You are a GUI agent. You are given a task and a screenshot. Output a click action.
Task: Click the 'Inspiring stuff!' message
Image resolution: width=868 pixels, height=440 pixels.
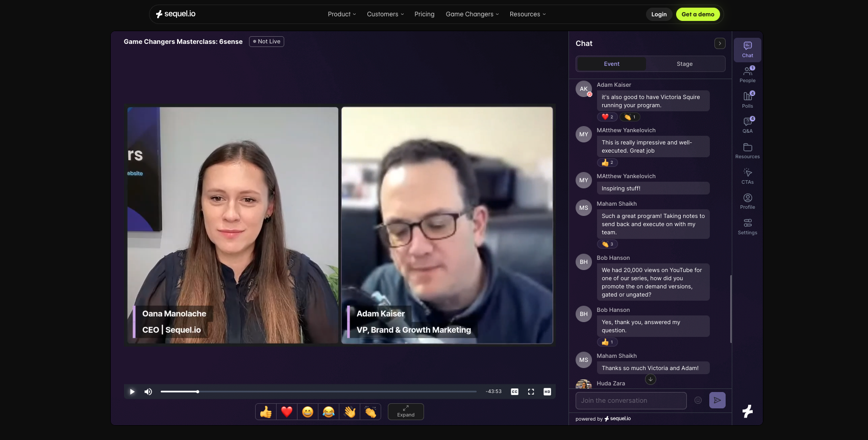coord(653,188)
